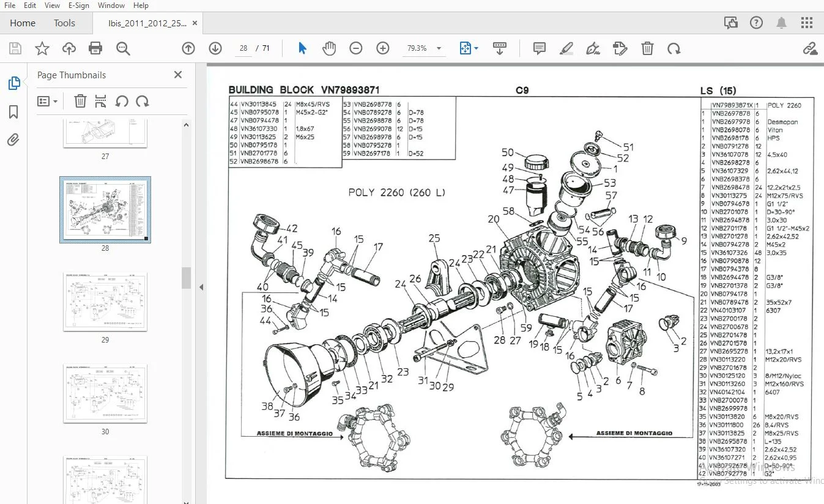Screen dimensions: 824x504
Task: Select the page 28 thumbnail
Action: pos(105,210)
